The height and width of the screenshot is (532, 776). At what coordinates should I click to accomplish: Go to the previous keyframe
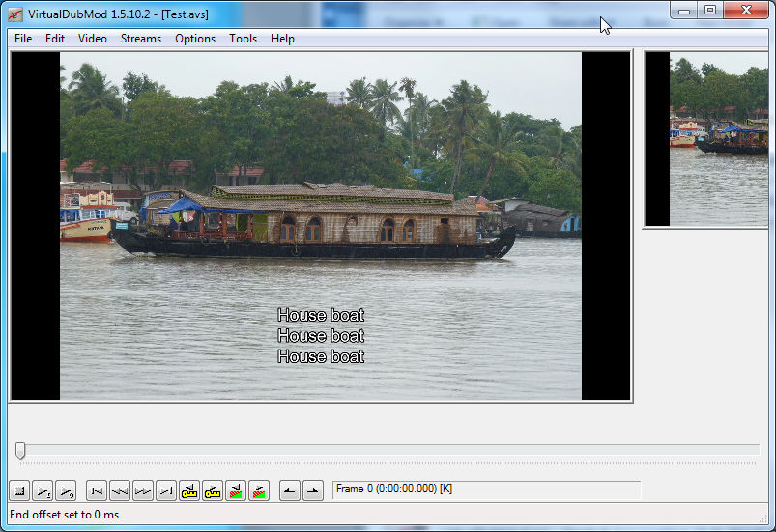tap(189, 490)
